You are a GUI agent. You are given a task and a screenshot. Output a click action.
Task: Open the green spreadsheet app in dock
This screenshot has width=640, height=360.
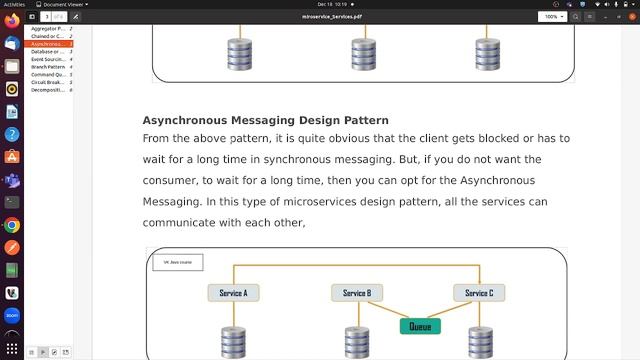(12, 270)
